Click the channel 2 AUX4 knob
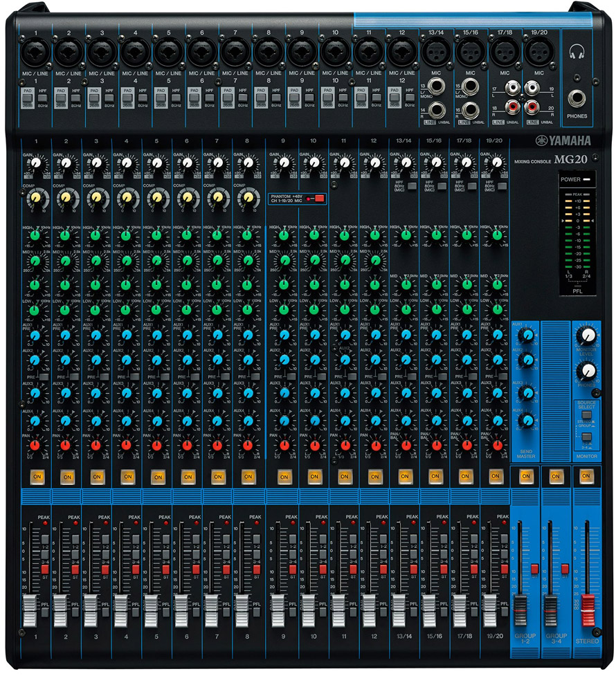The width and height of the screenshot is (616, 676). pyautogui.click(x=65, y=421)
